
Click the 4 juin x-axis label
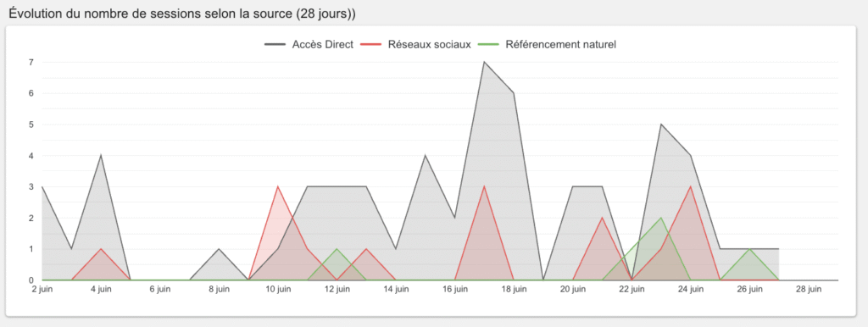coord(101,289)
